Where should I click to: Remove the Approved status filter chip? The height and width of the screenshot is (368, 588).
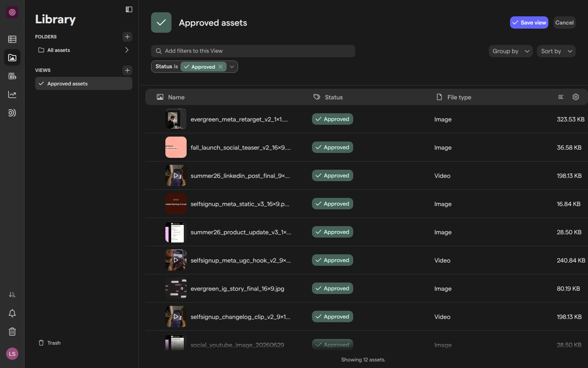[x=220, y=67]
